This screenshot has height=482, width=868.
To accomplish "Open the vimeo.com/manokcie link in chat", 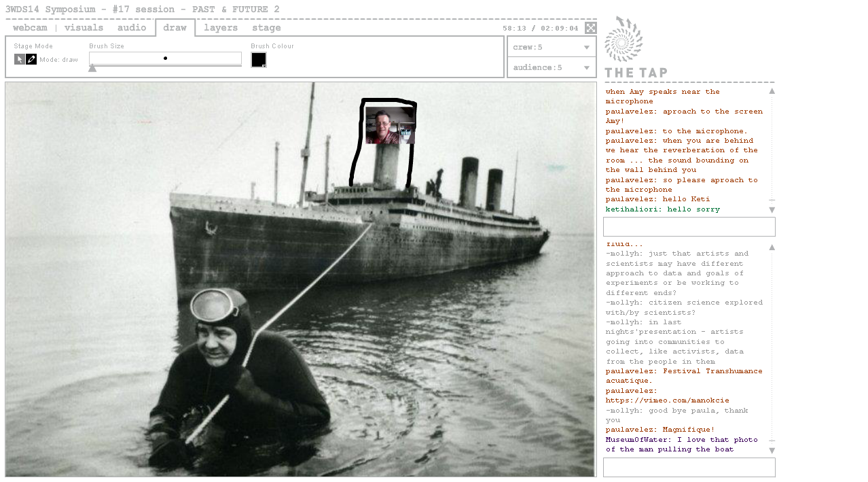I will point(667,400).
